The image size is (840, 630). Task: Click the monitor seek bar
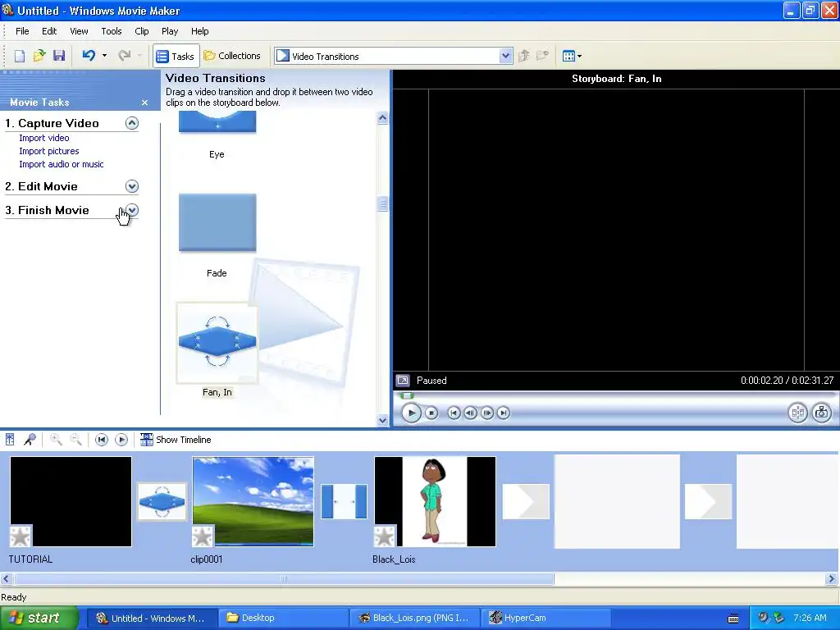616,396
